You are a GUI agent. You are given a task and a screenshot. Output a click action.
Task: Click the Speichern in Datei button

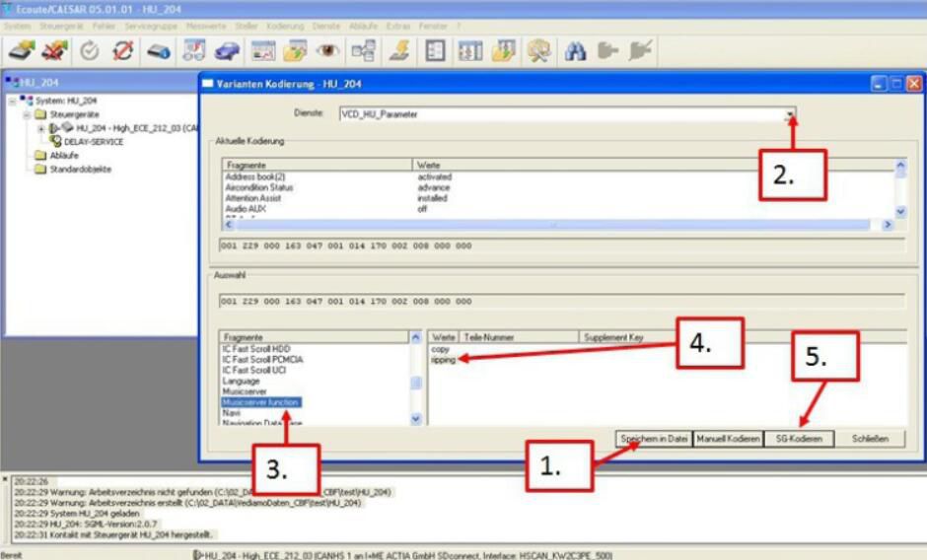(x=652, y=438)
